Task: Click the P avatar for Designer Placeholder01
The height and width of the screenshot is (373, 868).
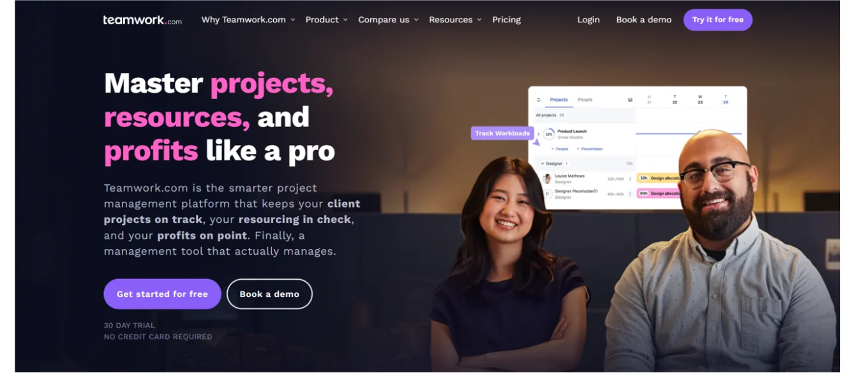Action: click(x=548, y=194)
